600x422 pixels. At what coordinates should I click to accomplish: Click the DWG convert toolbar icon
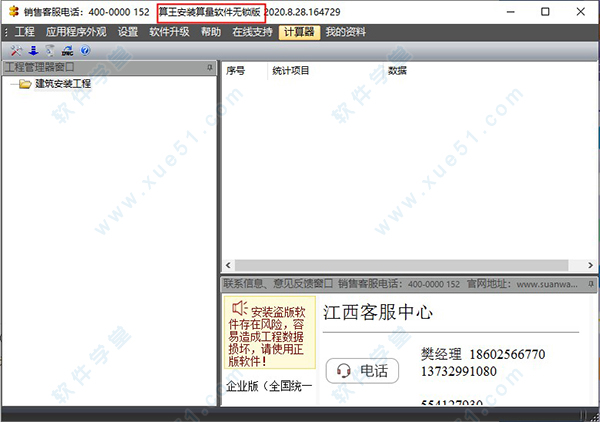click(68, 51)
